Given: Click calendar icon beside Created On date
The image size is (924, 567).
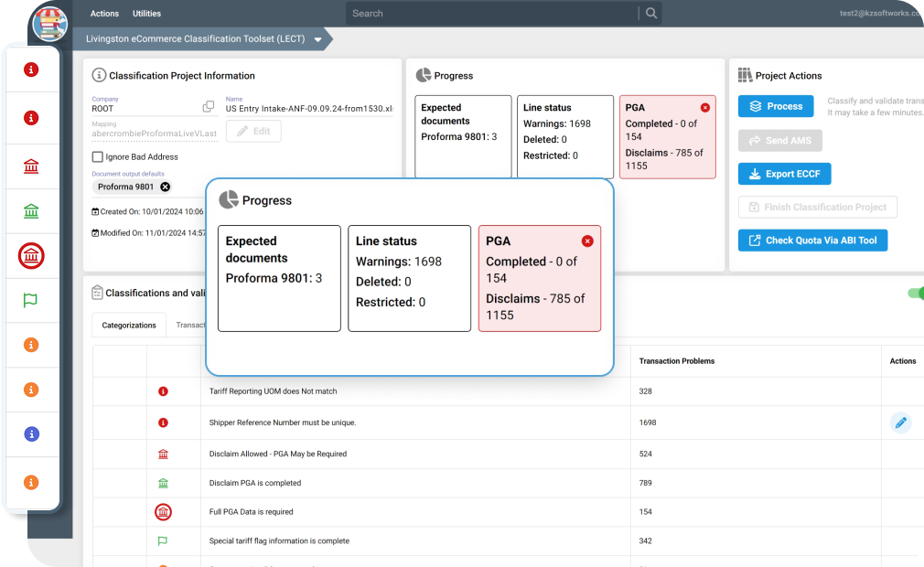Looking at the screenshot, I should pyautogui.click(x=95, y=211).
